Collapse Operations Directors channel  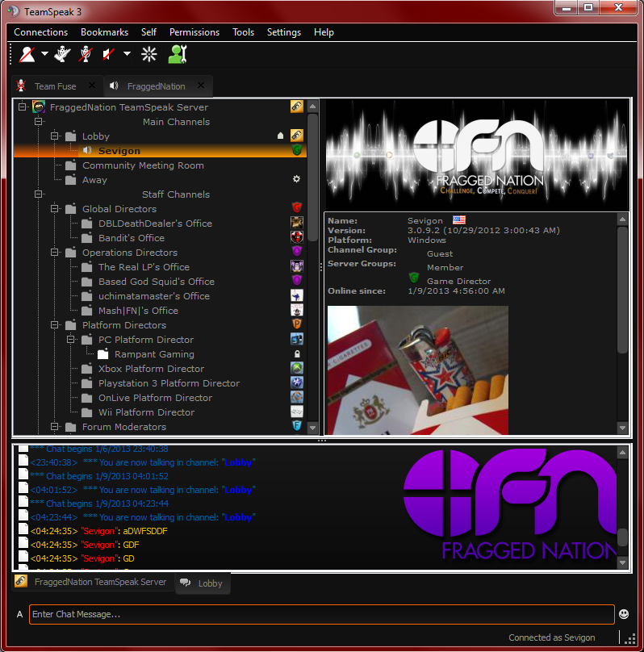coord(54,253)
